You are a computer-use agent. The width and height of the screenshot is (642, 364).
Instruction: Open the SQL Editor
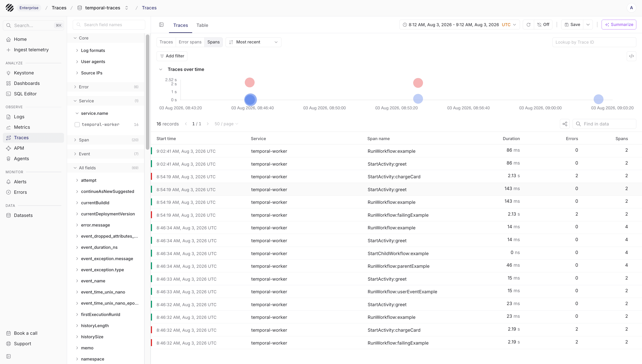[x=33, y=94]
